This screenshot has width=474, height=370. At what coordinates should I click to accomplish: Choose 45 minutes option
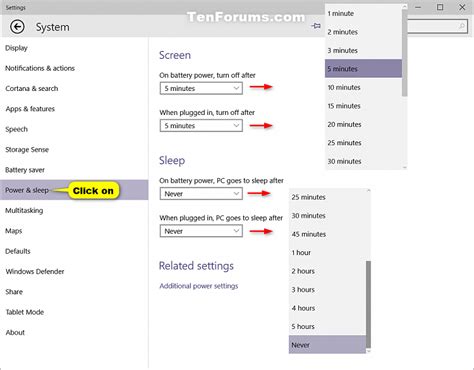[x=327, y=234]
